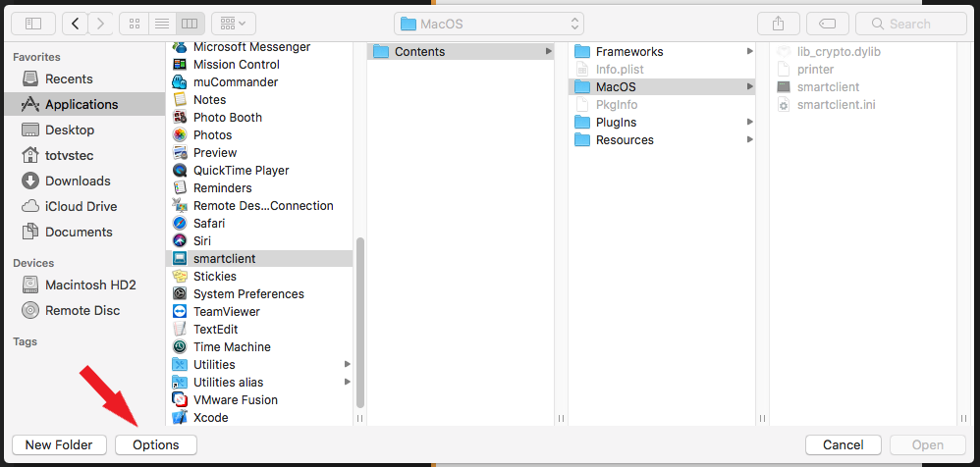This screenshot has width=980, height=467.
Task: Expand the Contents folder arrow
Action: 548,51
